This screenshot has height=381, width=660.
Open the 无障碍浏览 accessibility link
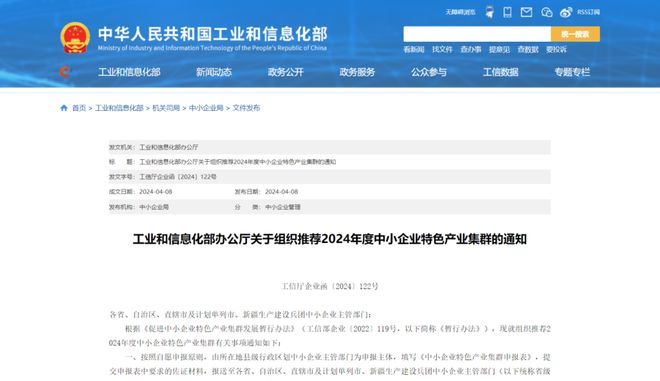click(460, 12)
